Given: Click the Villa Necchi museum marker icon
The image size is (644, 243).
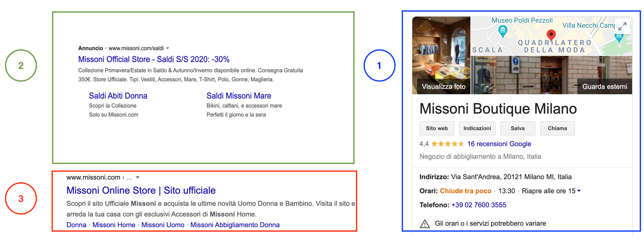Looking at the screenshot, I should coord(619,37).
